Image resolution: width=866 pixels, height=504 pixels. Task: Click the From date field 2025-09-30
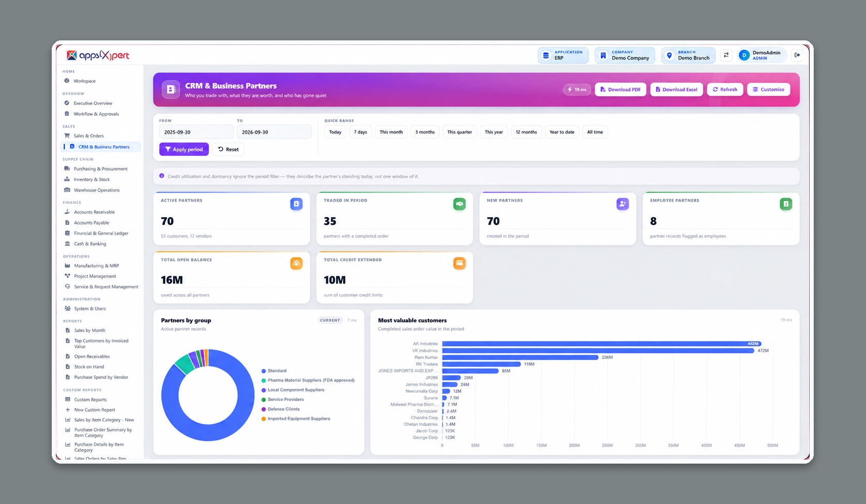(x=196, y=132)
